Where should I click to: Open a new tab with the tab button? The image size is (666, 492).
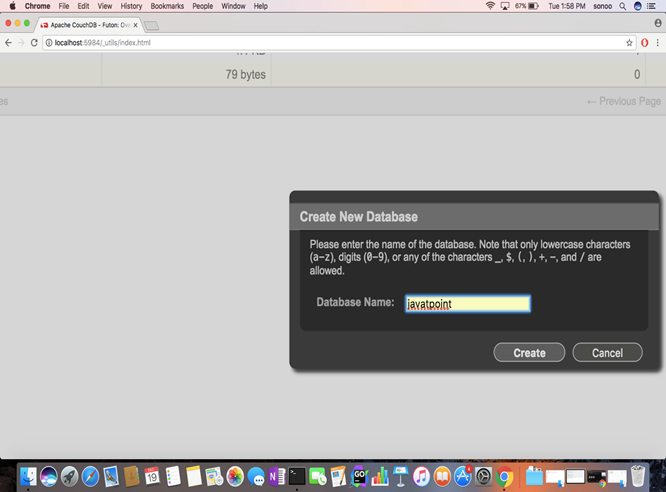point(151,26)
